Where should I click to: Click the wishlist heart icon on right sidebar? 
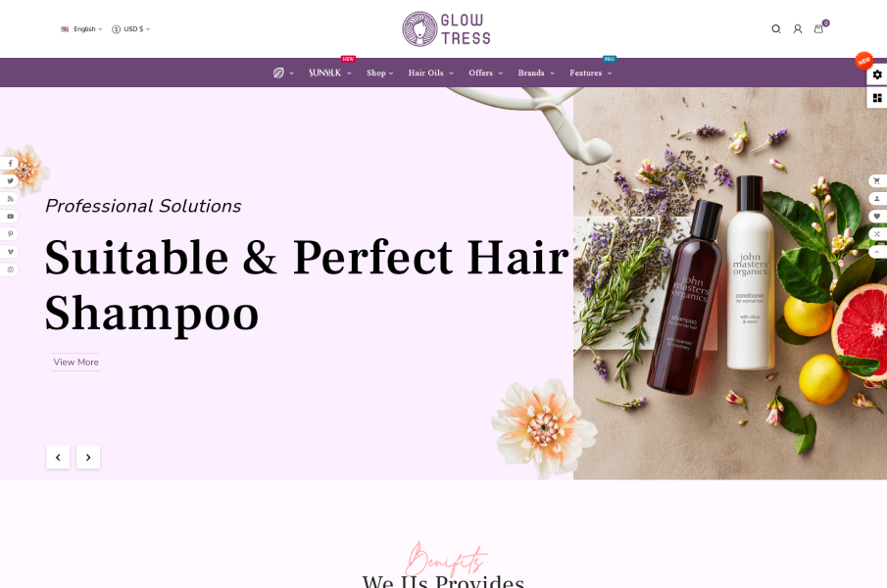pyautogui.click(x=877, y=216)
